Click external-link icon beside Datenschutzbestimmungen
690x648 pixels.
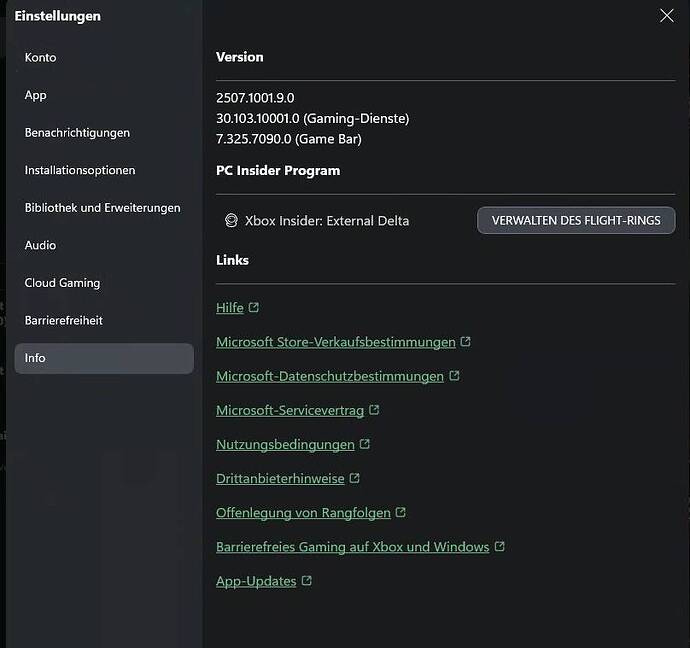pos(454,376)
